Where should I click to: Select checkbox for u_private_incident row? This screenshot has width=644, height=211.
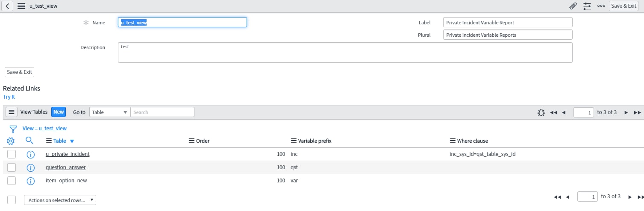click(12, 154)
